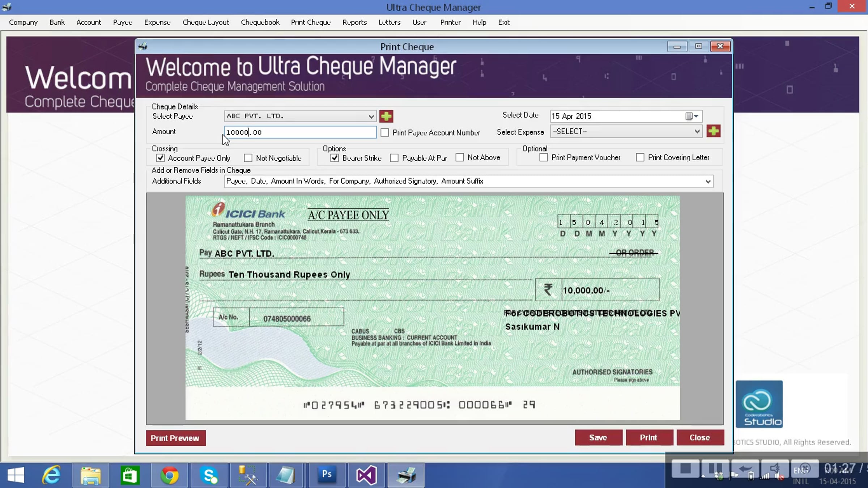Open Skype from the taskbar
868x488 pixels.
pos(209,475)
